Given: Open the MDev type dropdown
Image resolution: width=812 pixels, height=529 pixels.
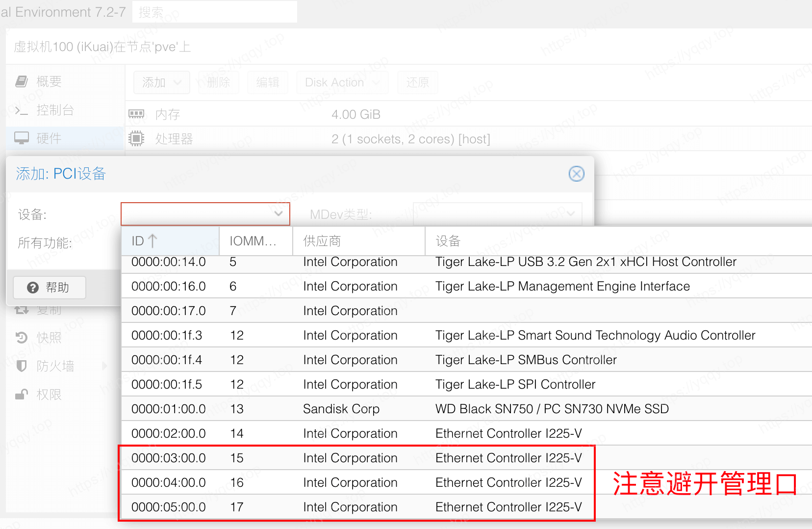Looking at the screenshot, I should 570,214.
